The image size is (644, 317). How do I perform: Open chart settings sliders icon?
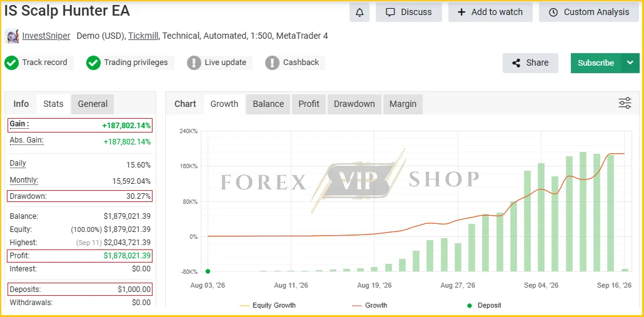pos(625,103)
